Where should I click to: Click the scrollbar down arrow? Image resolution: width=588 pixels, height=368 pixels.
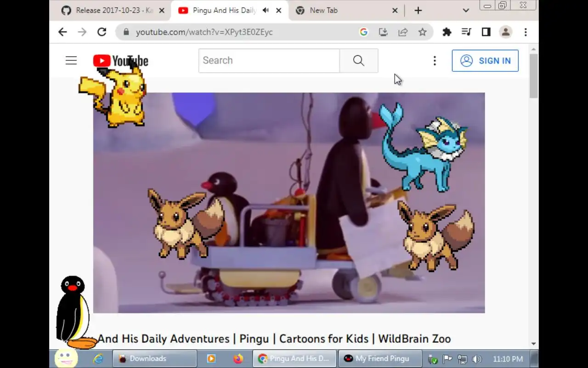533,344
